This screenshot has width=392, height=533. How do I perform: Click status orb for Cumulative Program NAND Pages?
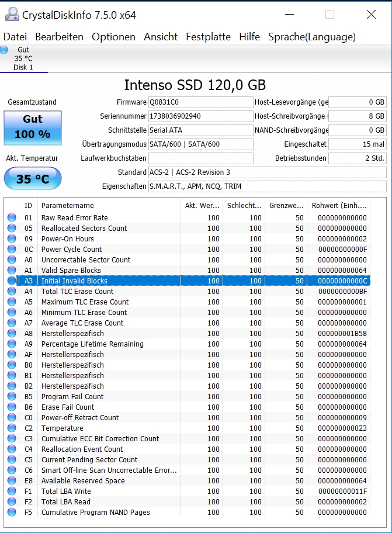(12, 513)
